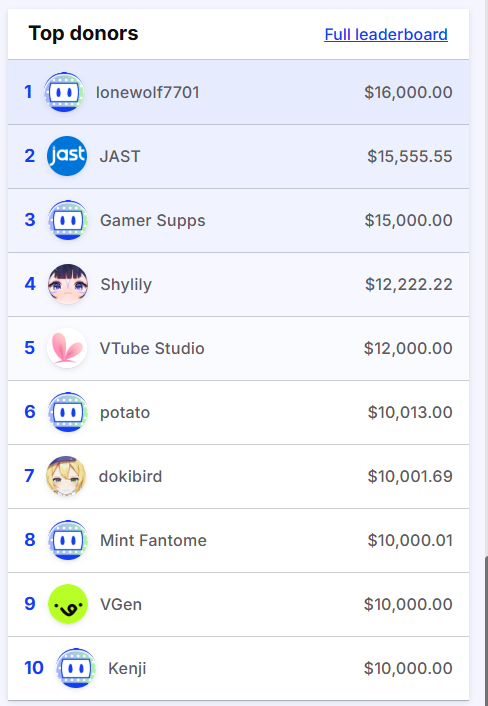Click the VTube Studio donor name
This screenshot has height=706, width=488.
tap(152, 348)
